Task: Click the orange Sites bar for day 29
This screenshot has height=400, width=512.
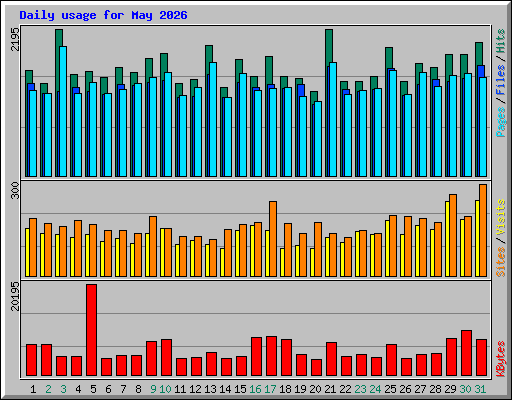Action: point(453,235)
